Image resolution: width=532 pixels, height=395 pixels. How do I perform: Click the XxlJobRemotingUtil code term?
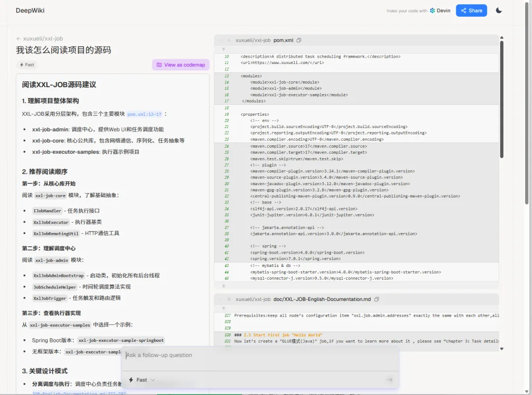(56, 233)
